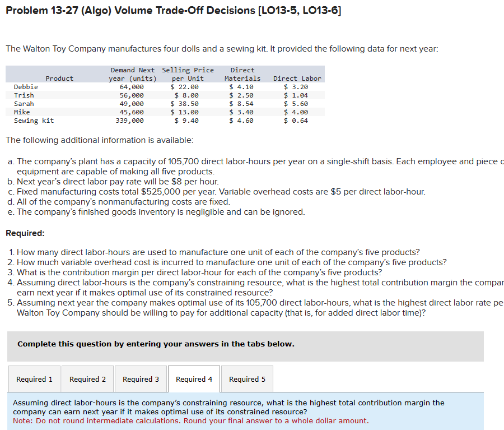Select the Required 4 tab
Image resolution: width=504 pixels, height=430 pixels.
(194, 378)
